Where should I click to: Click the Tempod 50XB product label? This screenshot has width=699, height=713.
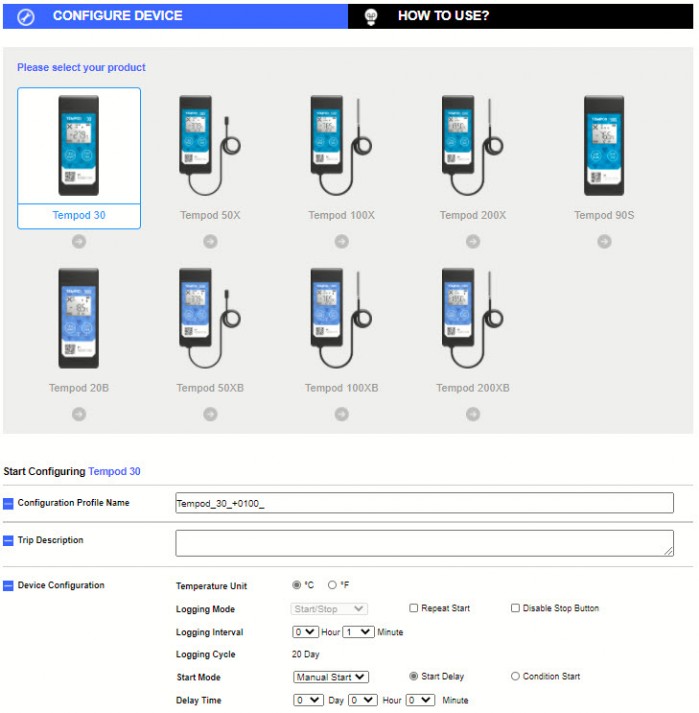210,388
